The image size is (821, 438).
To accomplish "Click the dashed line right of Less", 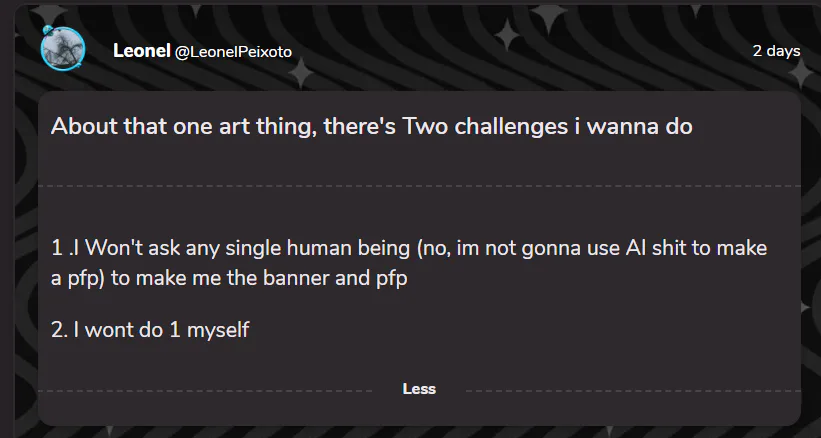I will [x=618, y=389].
